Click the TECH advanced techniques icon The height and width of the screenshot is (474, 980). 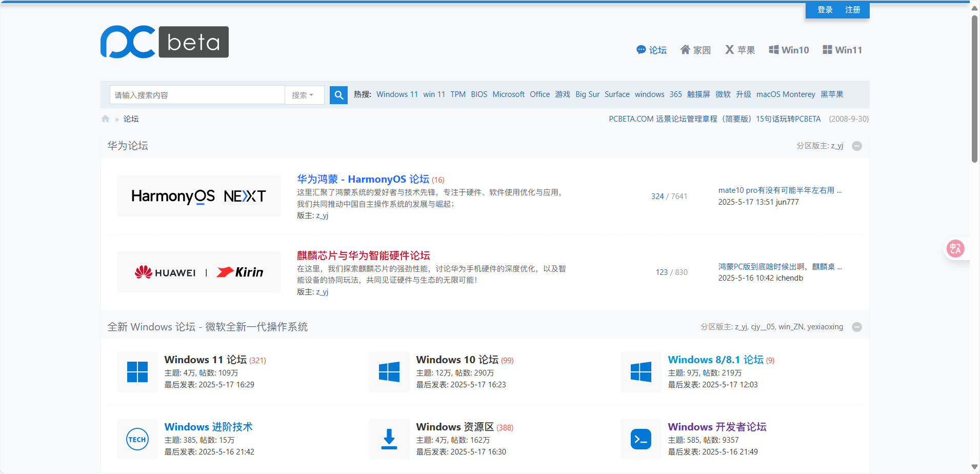pyautogui.click(x=137, y=439)
